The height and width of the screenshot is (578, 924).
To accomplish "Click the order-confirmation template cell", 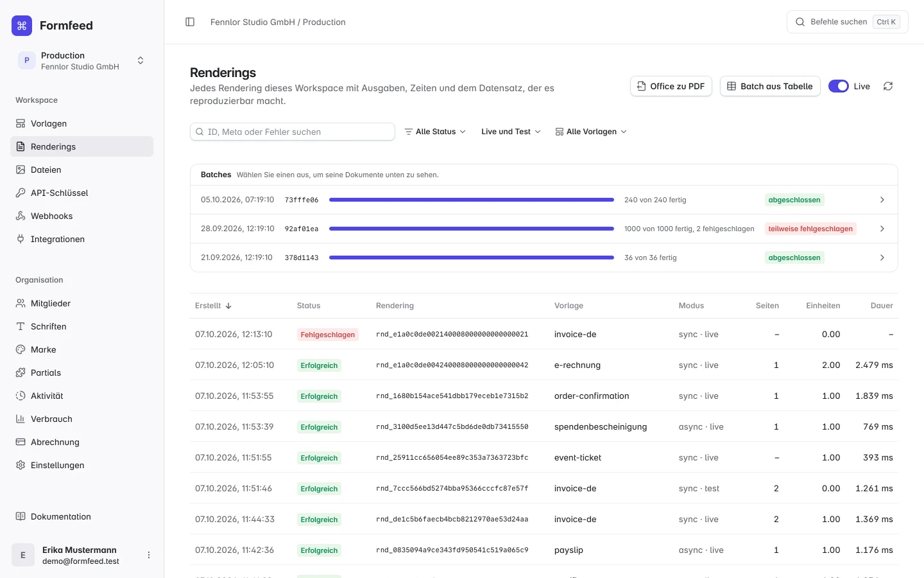I will pos(592,396).
